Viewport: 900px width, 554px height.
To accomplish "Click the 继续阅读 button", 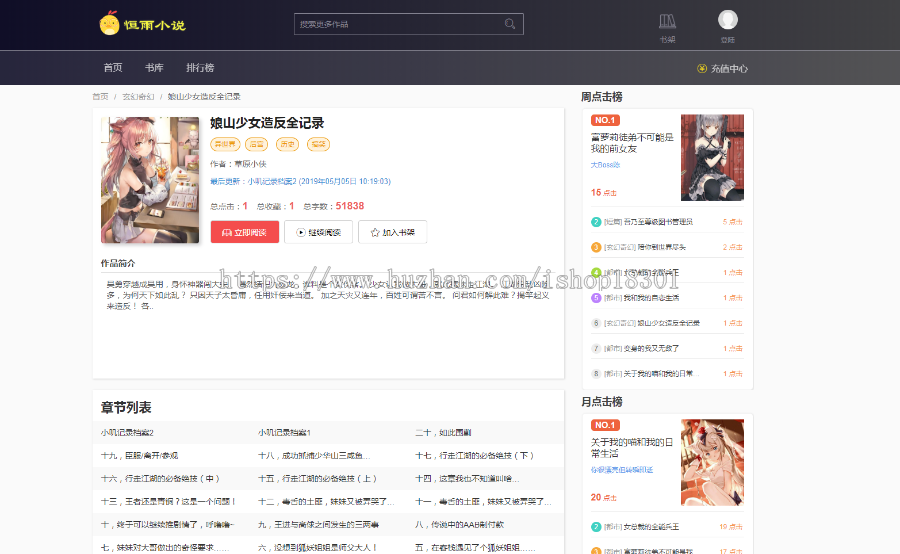I will [319, 232].
